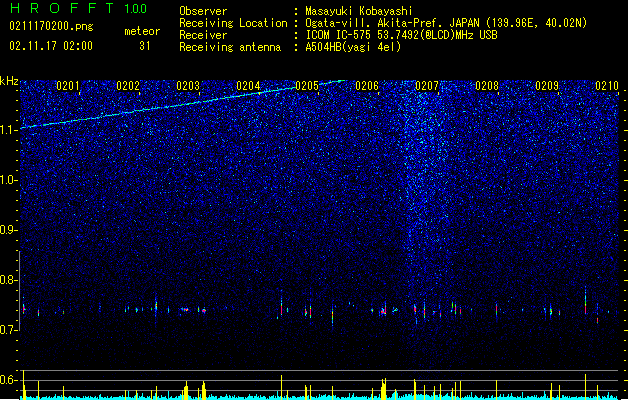Screen dimensions: 629x400
Task: Click the 0208 time marker
Action: (487, 85)
